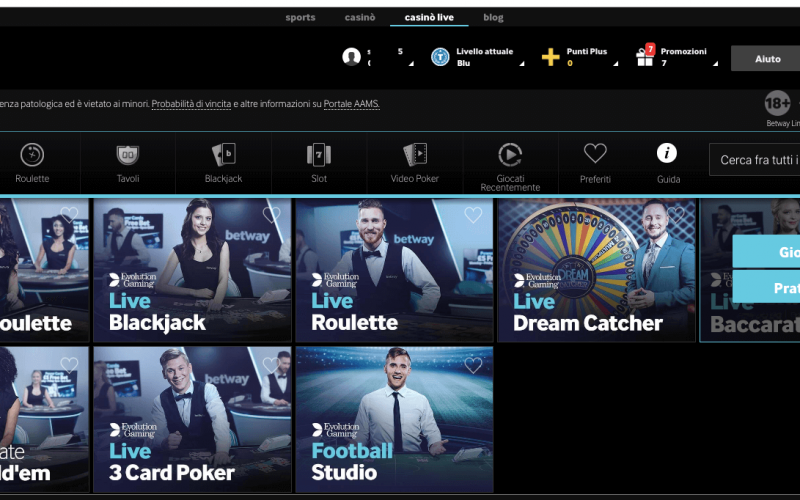Switch to the sports tab
Image resolution: width=800 pixels, height=500 pixels.
pyautogui.click(x=300, y=17)
